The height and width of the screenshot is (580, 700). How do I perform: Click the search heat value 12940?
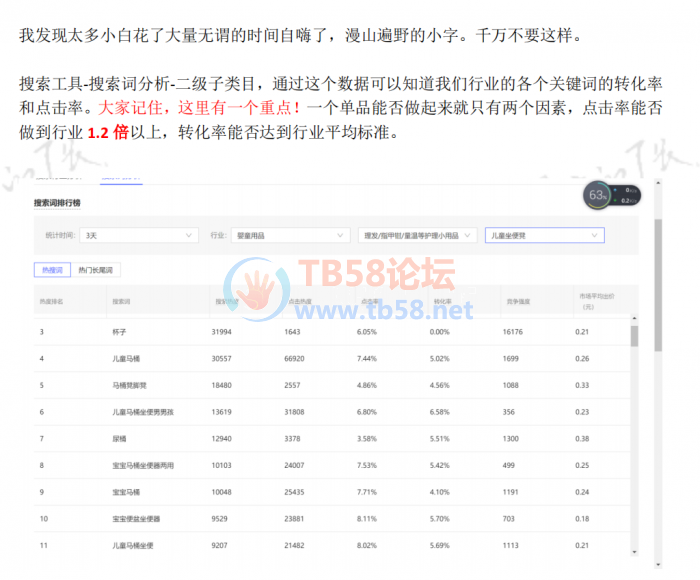(x=221, y=438)
